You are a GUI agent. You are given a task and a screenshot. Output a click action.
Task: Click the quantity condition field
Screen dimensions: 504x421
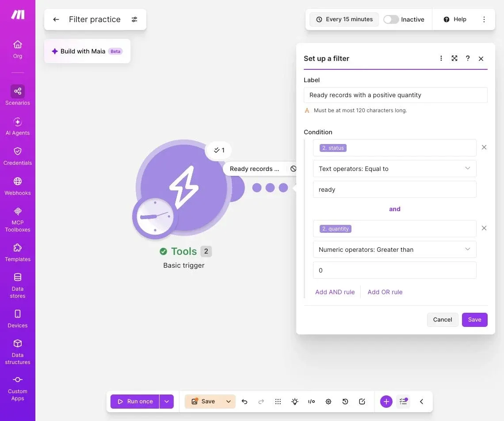pyautogui.click(x=394, y=229)
